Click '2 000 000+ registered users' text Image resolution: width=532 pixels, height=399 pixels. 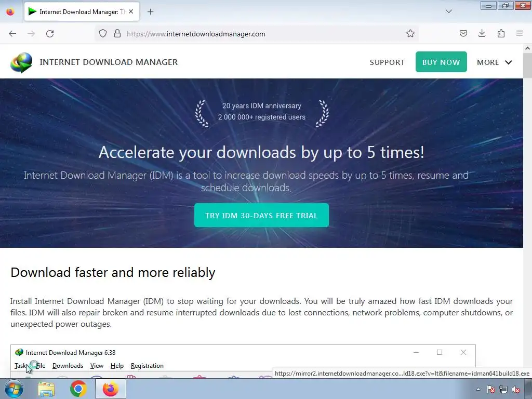click(262, 117)
